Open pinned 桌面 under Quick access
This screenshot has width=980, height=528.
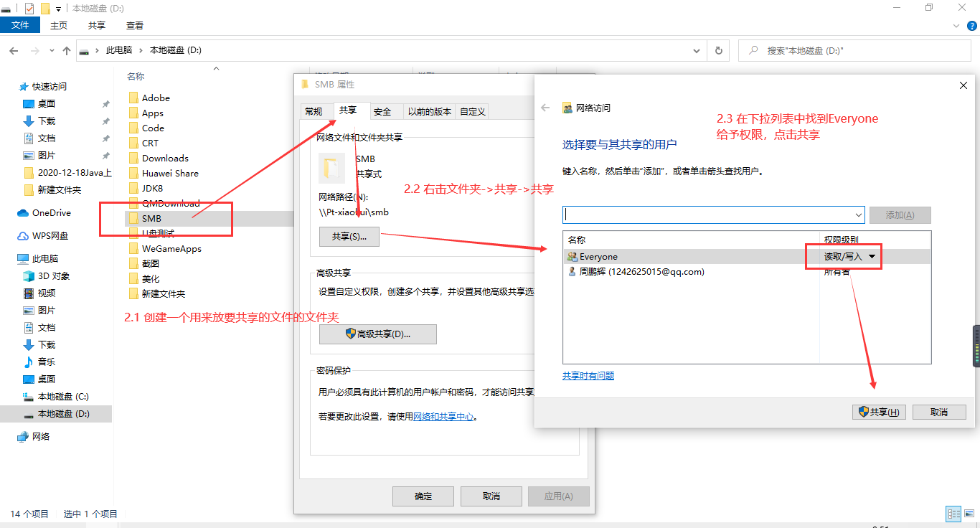pyautogui.click(x=47, y=103)
